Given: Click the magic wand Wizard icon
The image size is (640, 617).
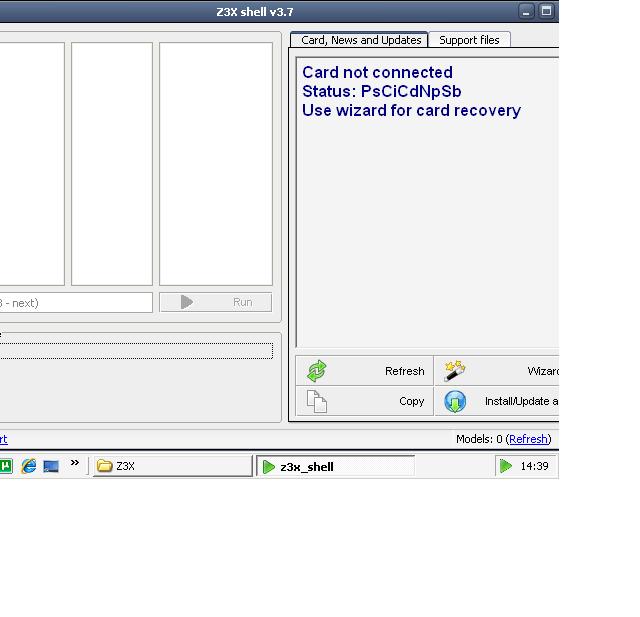Looking at the screenshot, I should click(454, 371).
